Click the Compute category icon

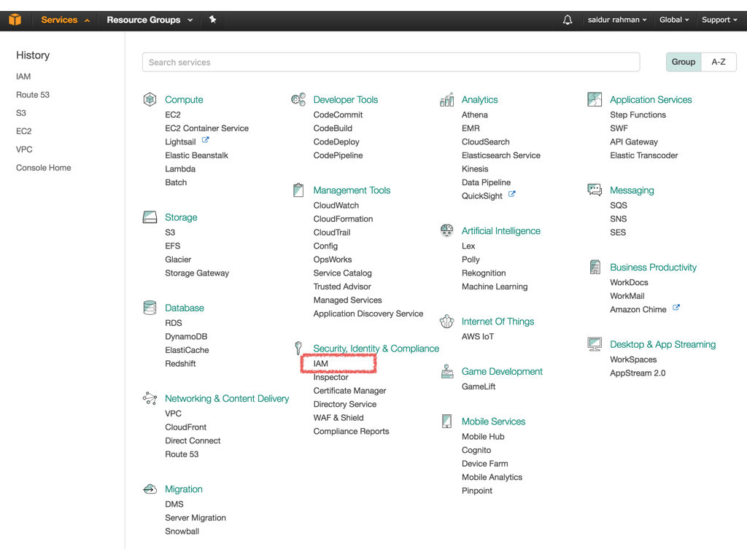tap(150, 99)
